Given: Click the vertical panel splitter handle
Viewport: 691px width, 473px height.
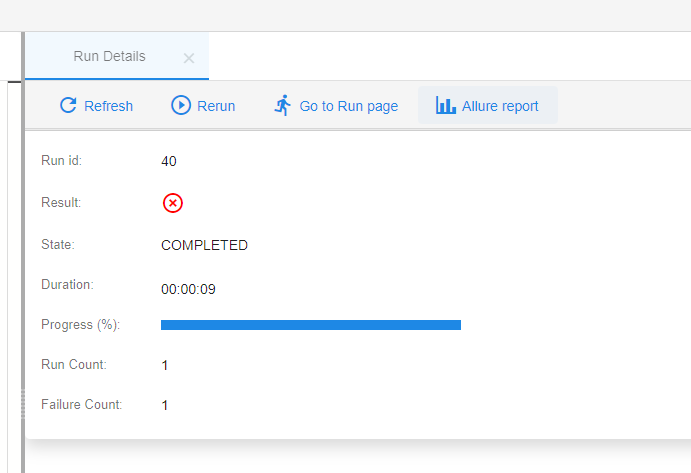Looking at the screenshot, I should coord(23,403).
